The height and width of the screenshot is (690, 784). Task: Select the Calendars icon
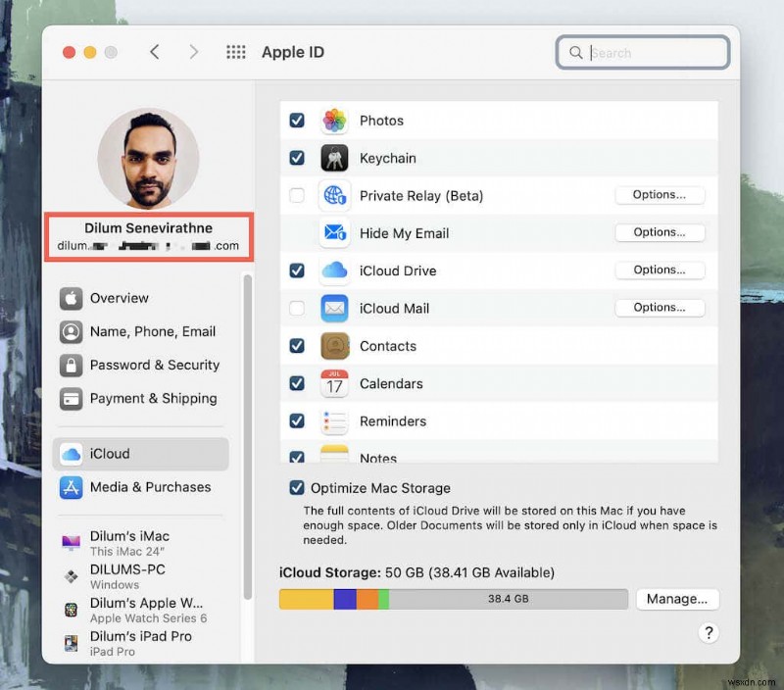(x=334, y=383)
